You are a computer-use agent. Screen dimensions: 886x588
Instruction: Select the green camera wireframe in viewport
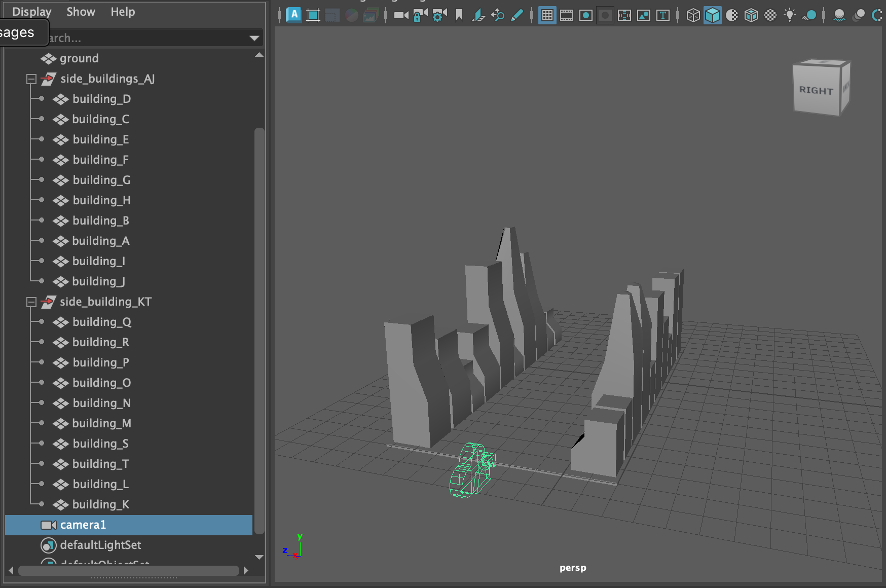[x=472, y=470]
